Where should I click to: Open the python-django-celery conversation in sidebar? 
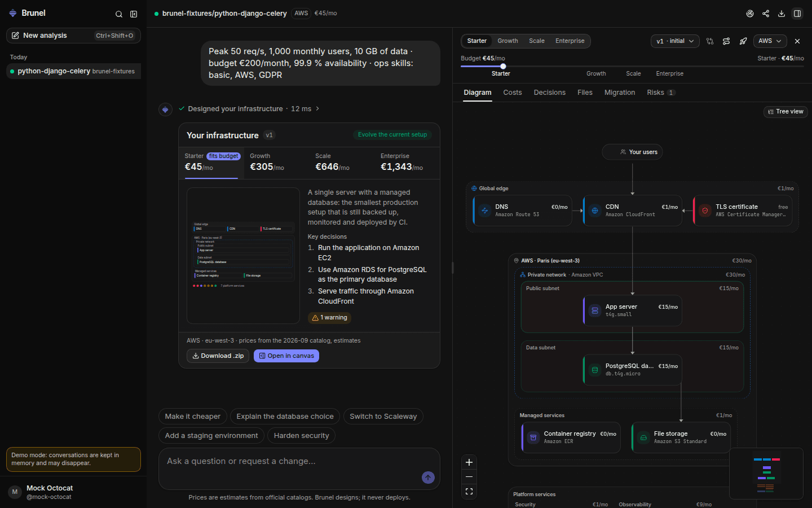coord(73,71)
